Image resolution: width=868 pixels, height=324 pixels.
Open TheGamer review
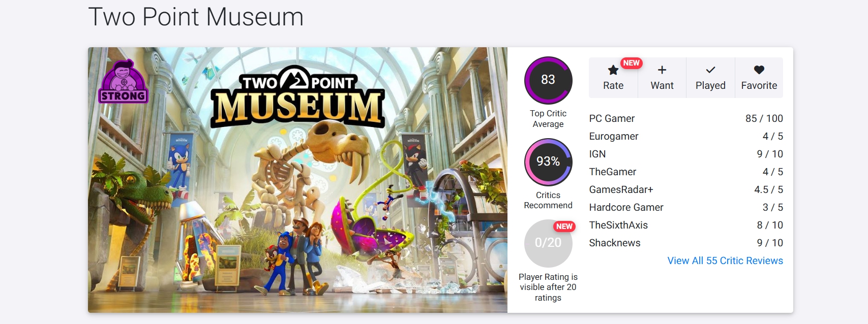tap(613, 172)
